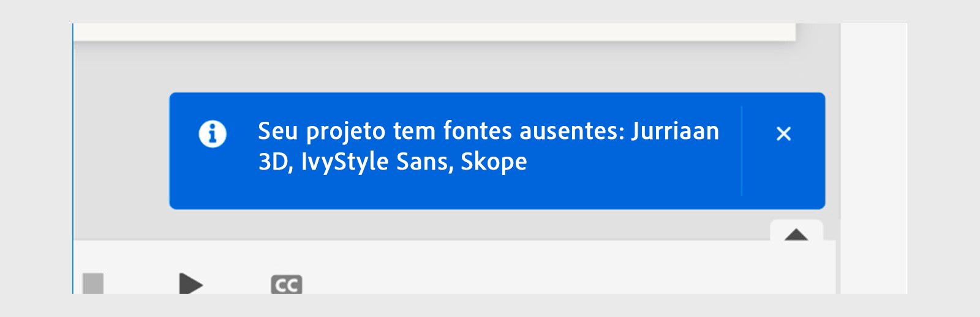980x317 pixels.
Task: Click the "3D" text in the notification
Action: 272,162
